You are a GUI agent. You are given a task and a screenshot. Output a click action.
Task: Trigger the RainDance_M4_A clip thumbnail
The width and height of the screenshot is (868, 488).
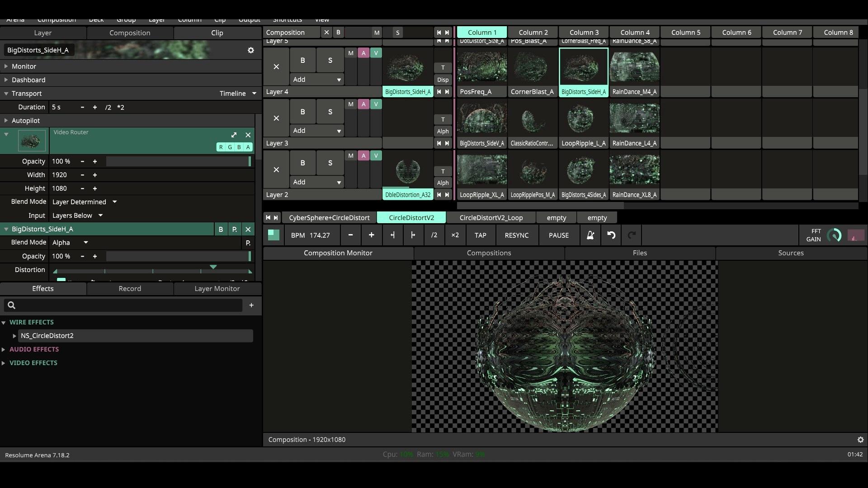[634, 67]
